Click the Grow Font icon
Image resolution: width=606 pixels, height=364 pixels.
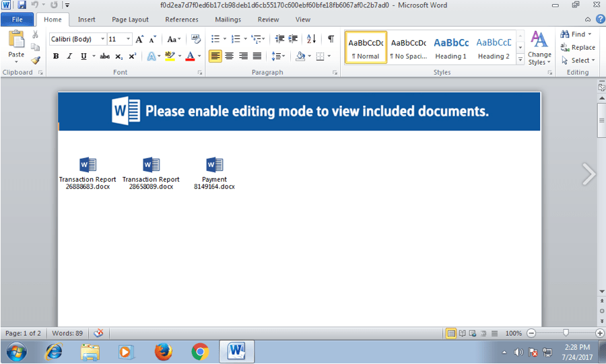pyautogui.click(x=139, y=39)
